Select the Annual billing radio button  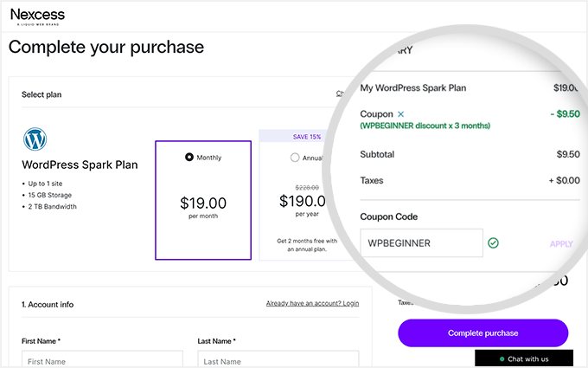pyautogui.click(x=295, y=158)
